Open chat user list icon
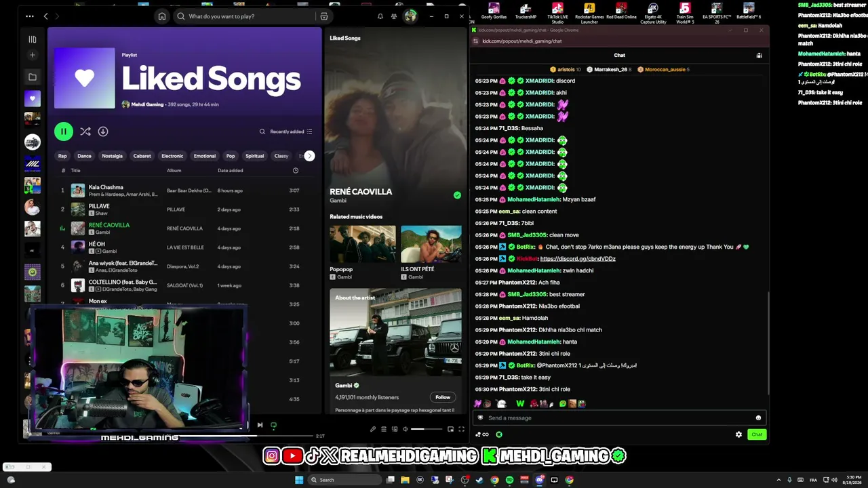 pos(759,56)
